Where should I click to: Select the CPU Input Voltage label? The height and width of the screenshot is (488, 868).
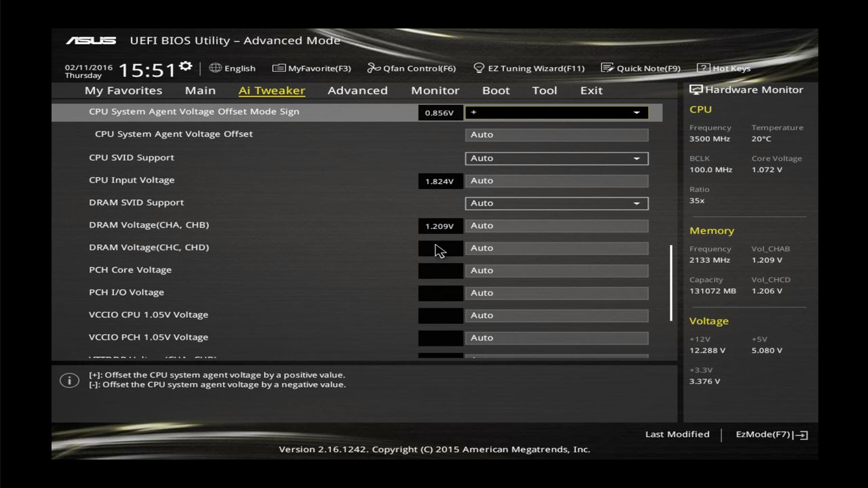(132, 180)
